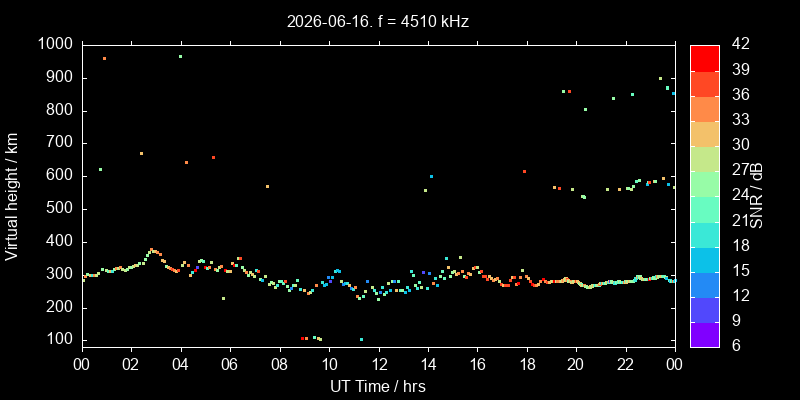Click the 'UT Time / hrs' axis label
The height and width of the screenshot is (400, 800).
[x=378, y=386]
